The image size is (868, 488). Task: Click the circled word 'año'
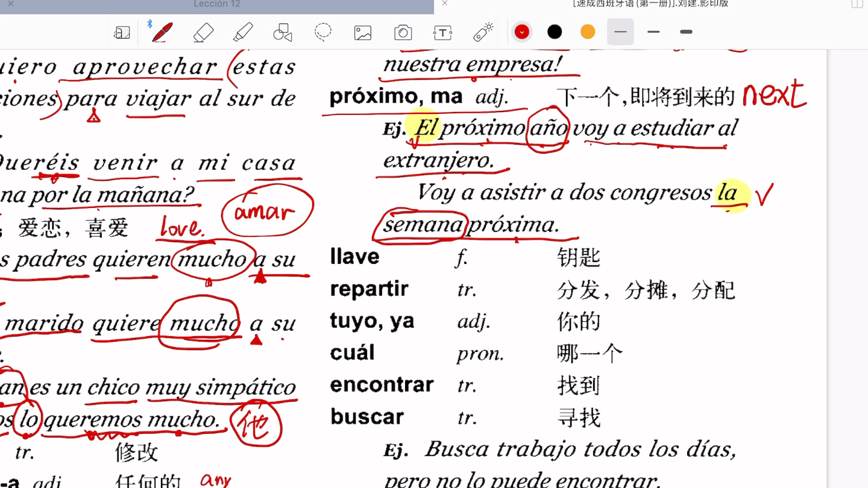coord(549,128)
